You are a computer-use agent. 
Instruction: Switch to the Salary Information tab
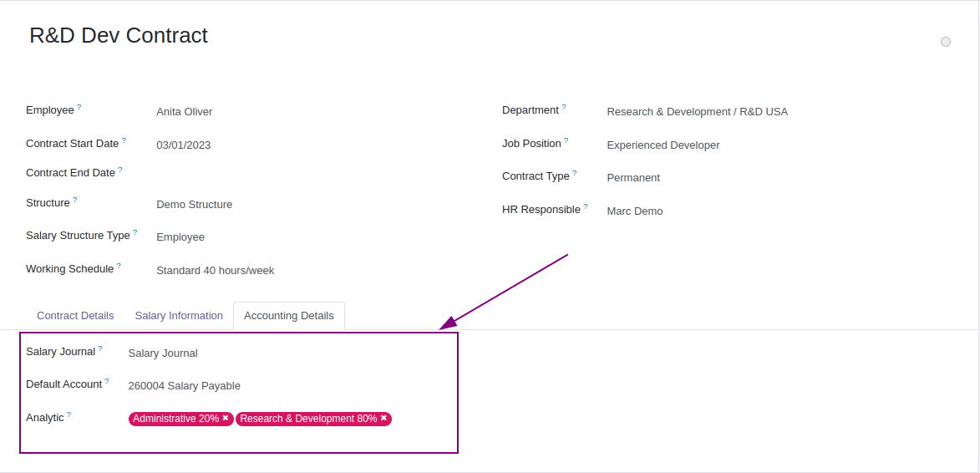pos(179,316)
